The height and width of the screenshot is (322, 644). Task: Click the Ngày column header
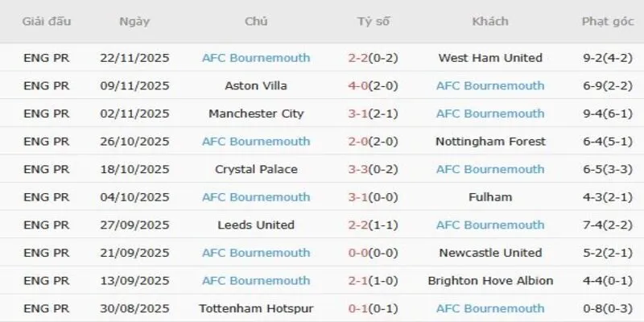pos(134,22)
